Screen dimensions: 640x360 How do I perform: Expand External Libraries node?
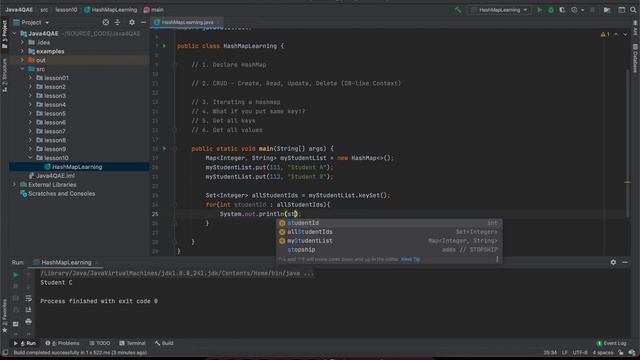pyautogui.click(x=15, y=184)
